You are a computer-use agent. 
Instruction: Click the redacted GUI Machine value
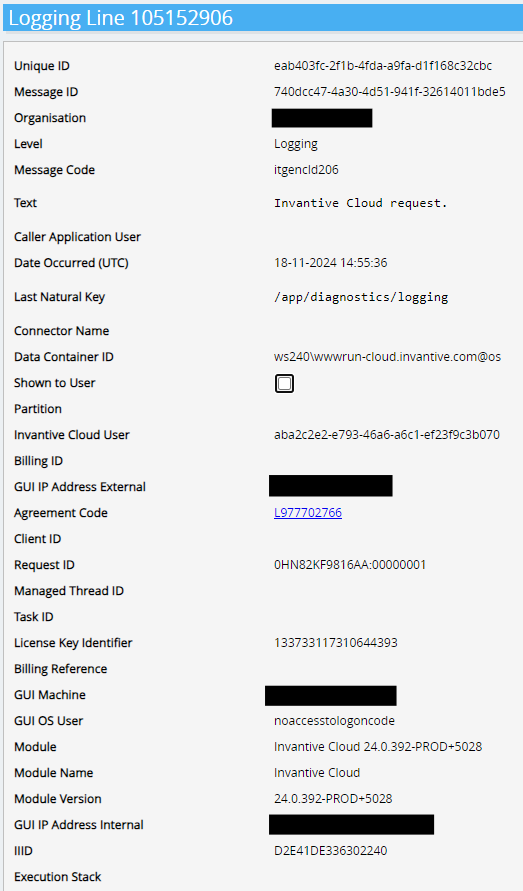coord(330,696)
